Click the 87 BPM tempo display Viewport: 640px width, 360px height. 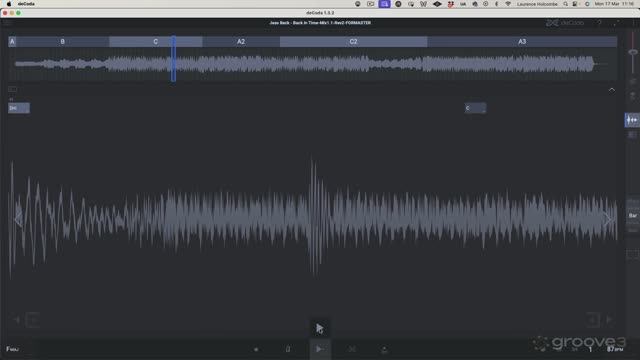point(614,349)
